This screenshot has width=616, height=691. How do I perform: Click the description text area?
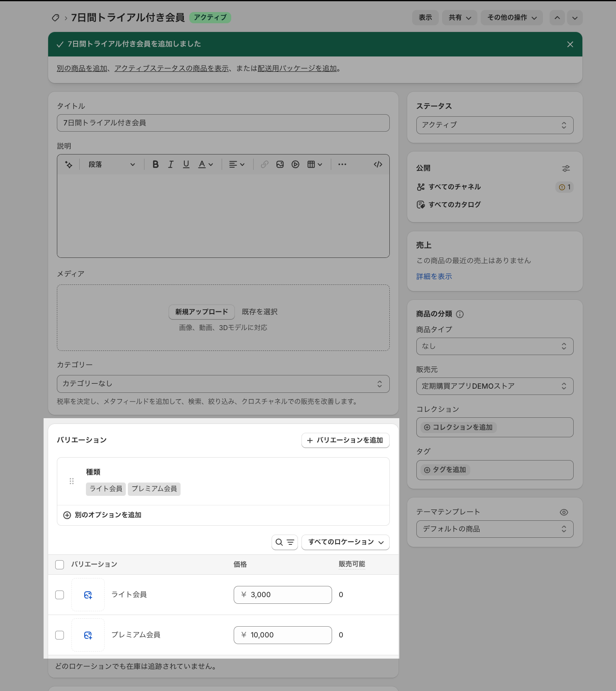click(x=223, y=216)
